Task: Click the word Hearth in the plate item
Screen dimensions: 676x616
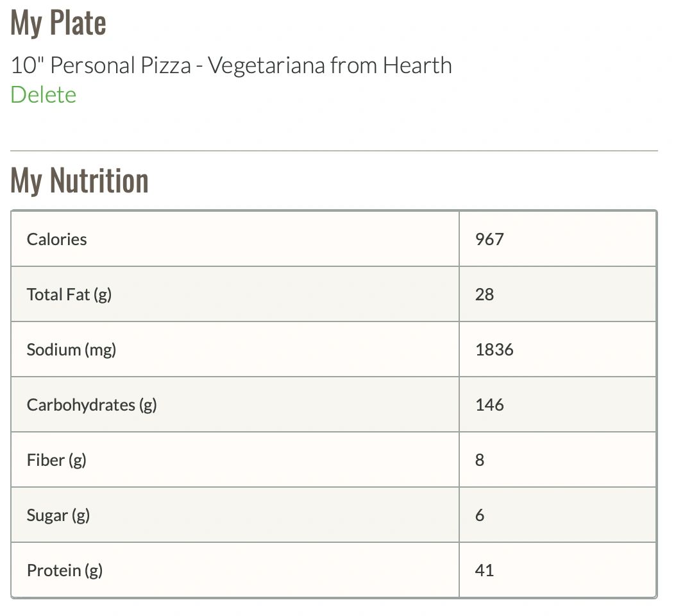Action: pyautogui.click(x=418, y=65)
